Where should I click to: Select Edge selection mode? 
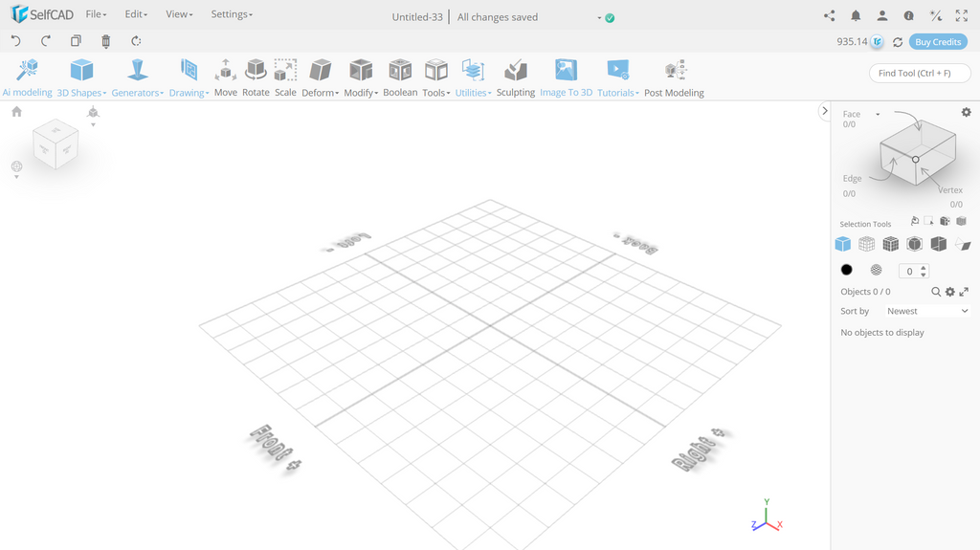(852, 179)
